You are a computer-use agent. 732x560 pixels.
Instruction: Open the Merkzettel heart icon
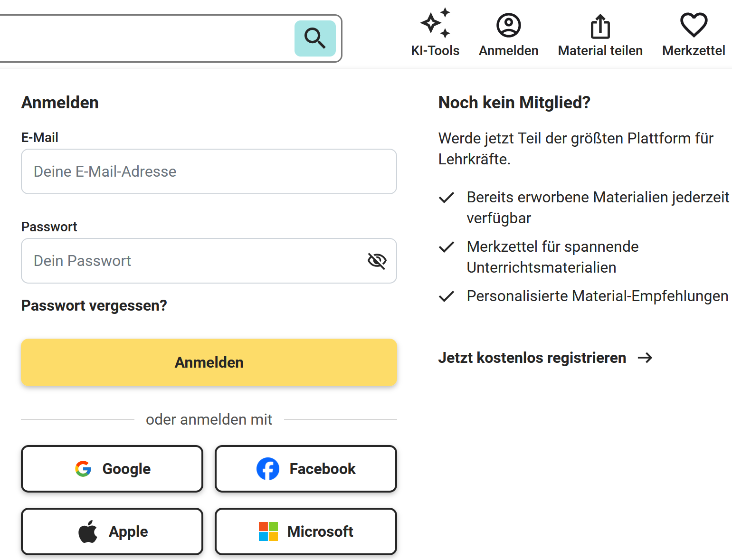click(694, 25)
